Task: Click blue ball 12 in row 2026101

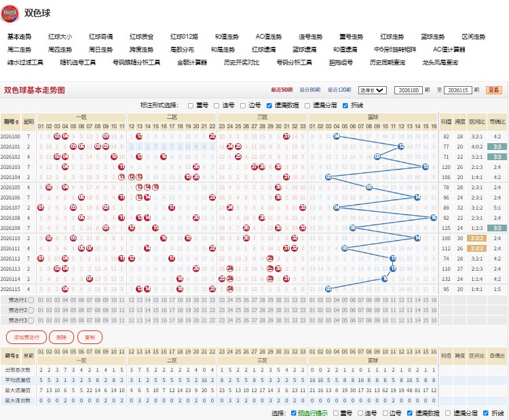Action: point(401,147)
